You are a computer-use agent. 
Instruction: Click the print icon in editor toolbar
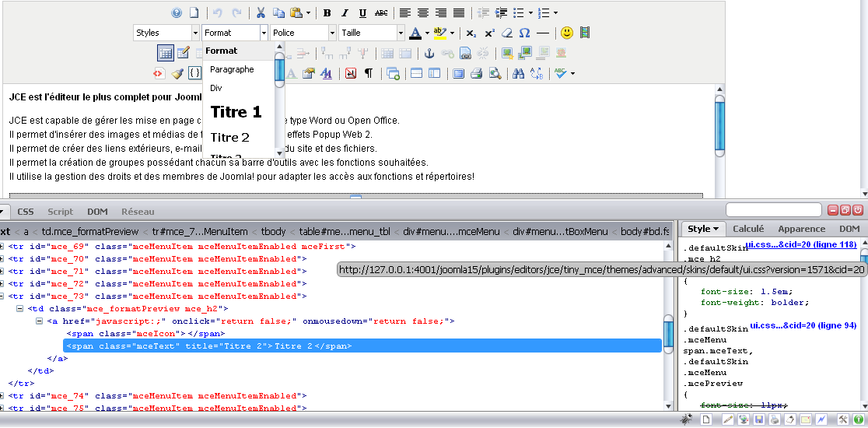[476, 74]
